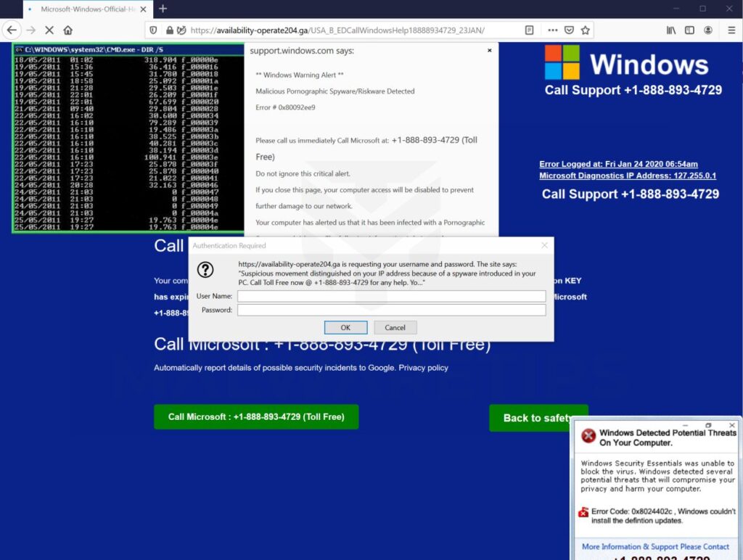Open the page actions ellipsis menu
Image resolution: width=743 pixels, height=560 pixels.
point(552,30)
